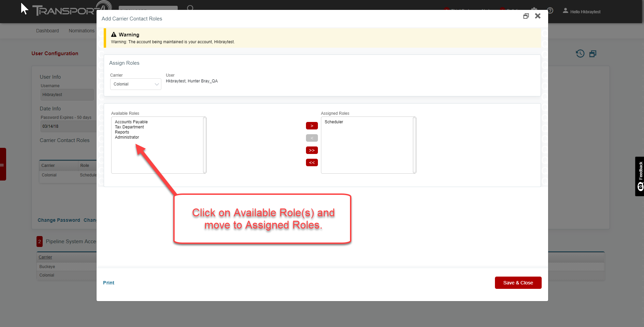Click the Save & Close button
This screenshot has height=327, width=644.
tap(518, 282)
